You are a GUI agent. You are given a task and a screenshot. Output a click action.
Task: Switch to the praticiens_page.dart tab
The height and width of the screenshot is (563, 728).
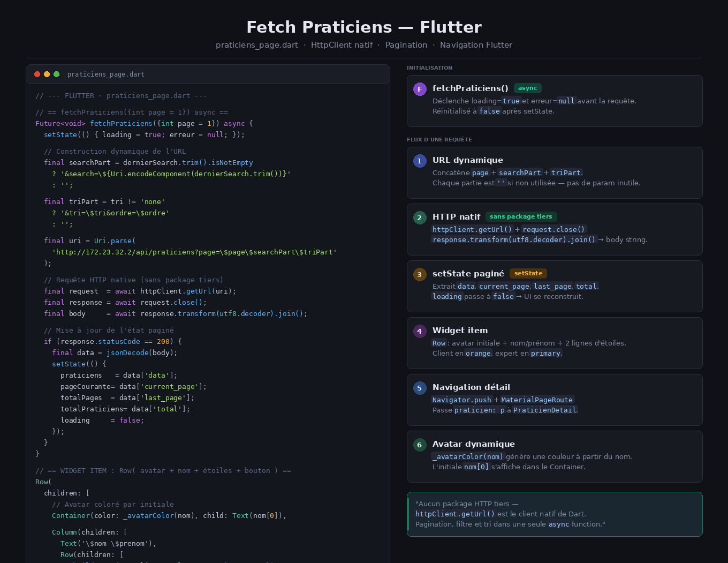click(105, 74)
